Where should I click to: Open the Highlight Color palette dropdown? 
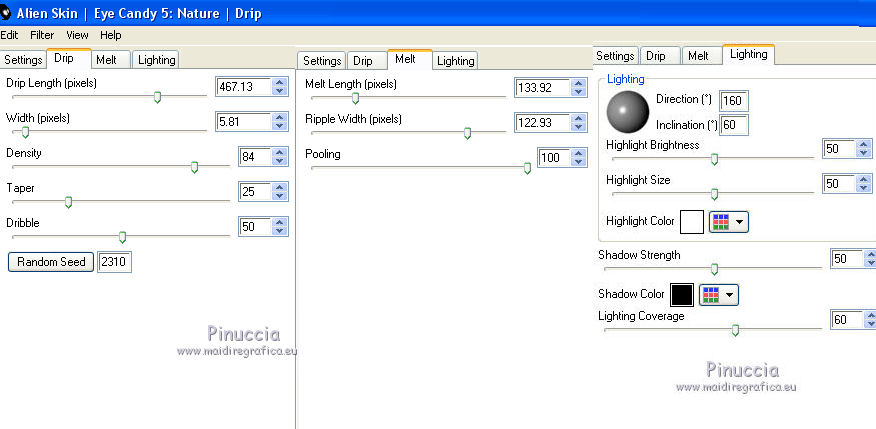pos(729,222)
